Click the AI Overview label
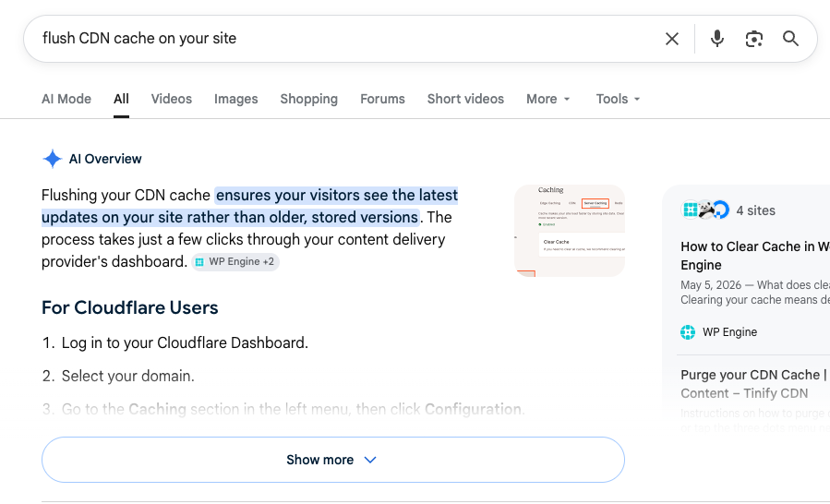 (105, 159)
